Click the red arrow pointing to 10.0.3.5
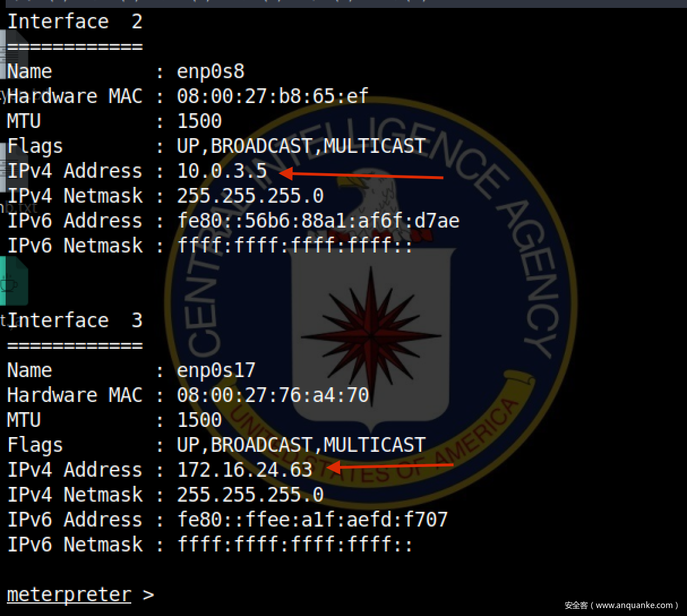Image resolution: width=687 pixels, height=616 pixels. point(362,174)
